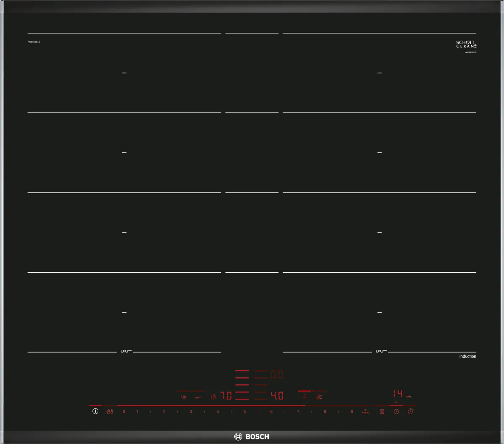
Task: Tap power level 3 on the scale
Action: (191, 412)
